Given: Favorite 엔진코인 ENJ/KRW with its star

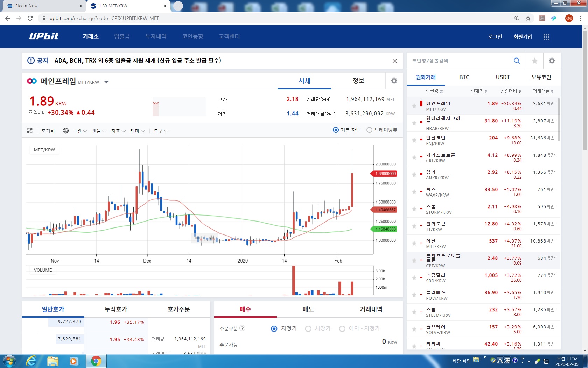Looking at the screenshot, I should pyautogui.click(x=414, y=140).
